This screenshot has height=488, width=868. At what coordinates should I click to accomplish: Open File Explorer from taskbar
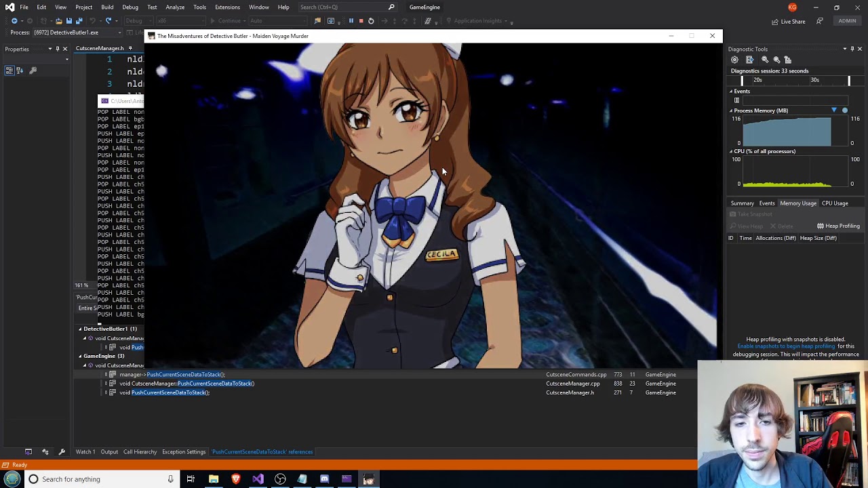(214, 479)
